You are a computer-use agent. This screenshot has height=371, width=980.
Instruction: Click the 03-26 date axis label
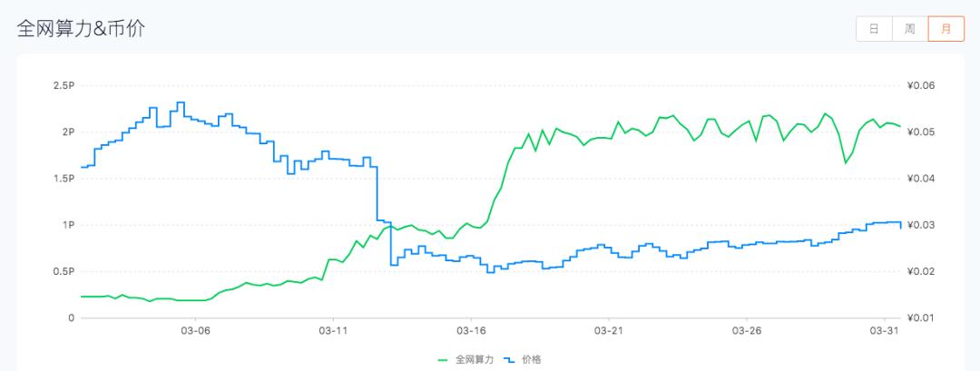tap(746, 332)
